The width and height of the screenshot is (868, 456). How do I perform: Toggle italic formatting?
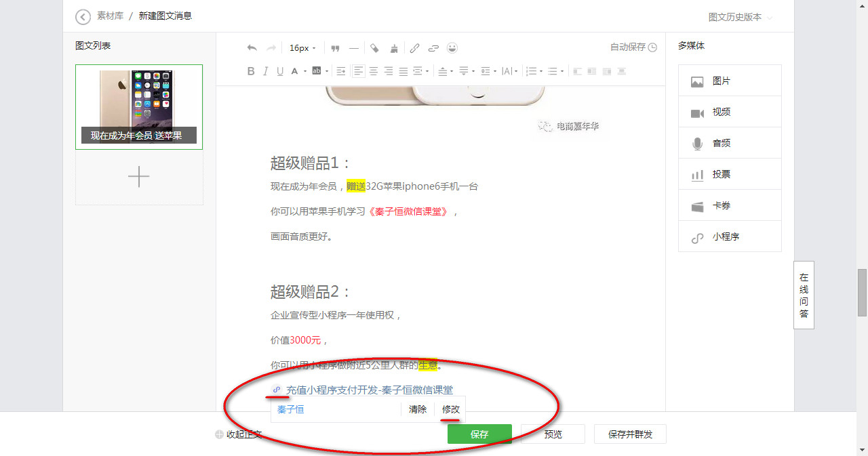[266, 71]
